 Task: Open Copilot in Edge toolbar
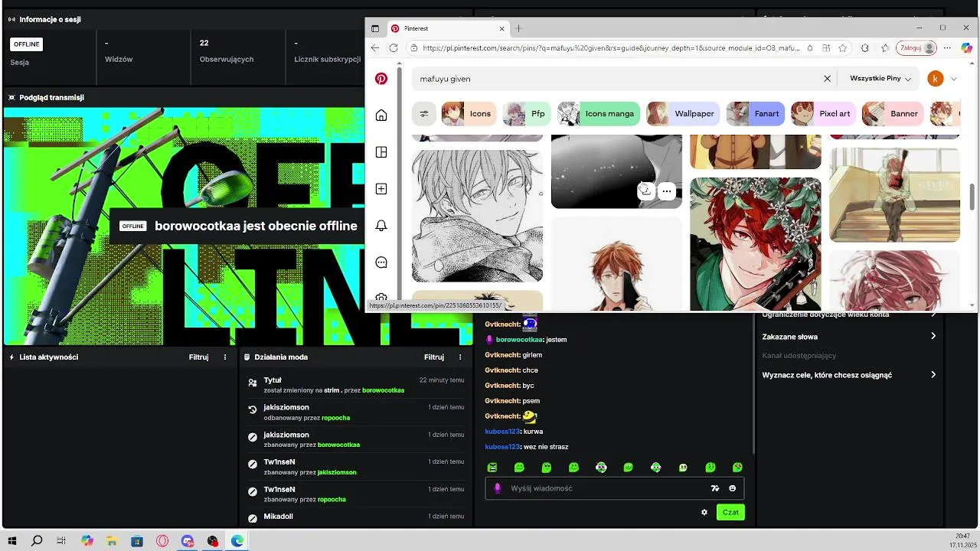pos(966,47)
